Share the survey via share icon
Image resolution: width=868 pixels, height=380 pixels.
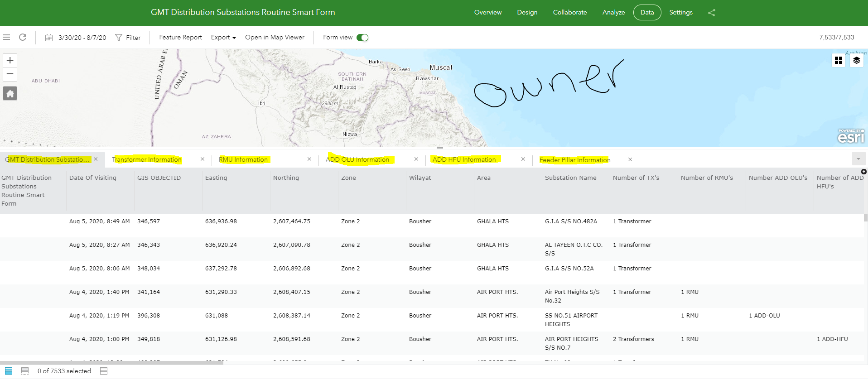point(711,13)
